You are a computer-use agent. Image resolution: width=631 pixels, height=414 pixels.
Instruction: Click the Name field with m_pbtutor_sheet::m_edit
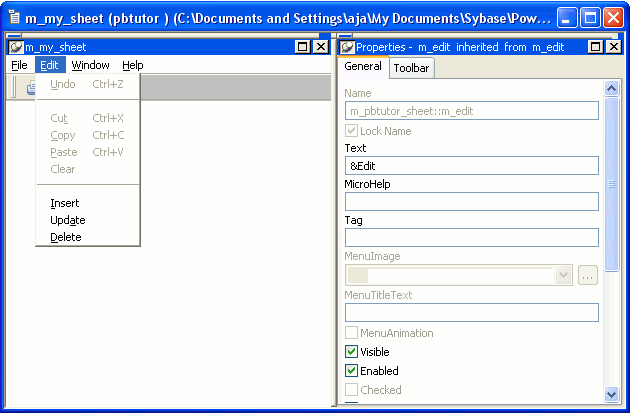(x=472, y=111)
